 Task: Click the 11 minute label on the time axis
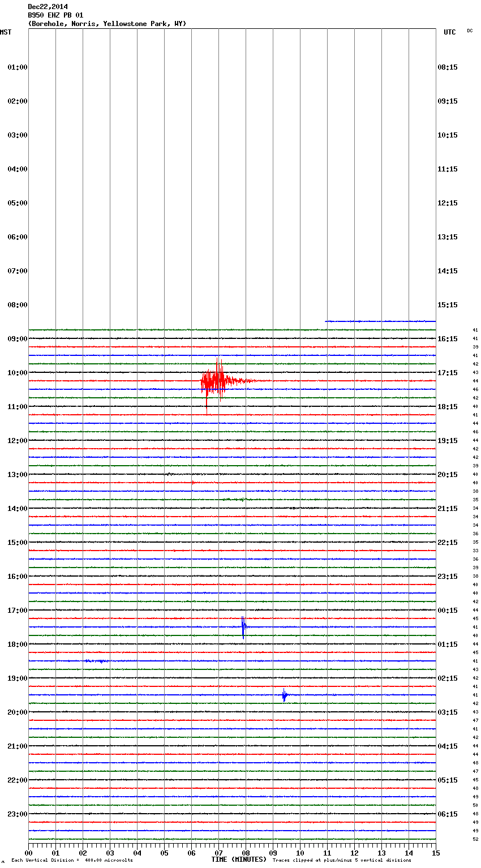[x=327, y=853]
